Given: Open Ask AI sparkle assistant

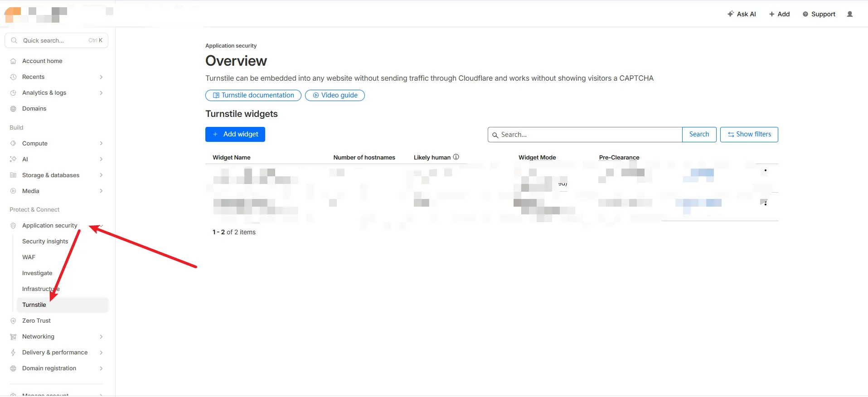Looking at the screenshot, I should tap(742, 14).
